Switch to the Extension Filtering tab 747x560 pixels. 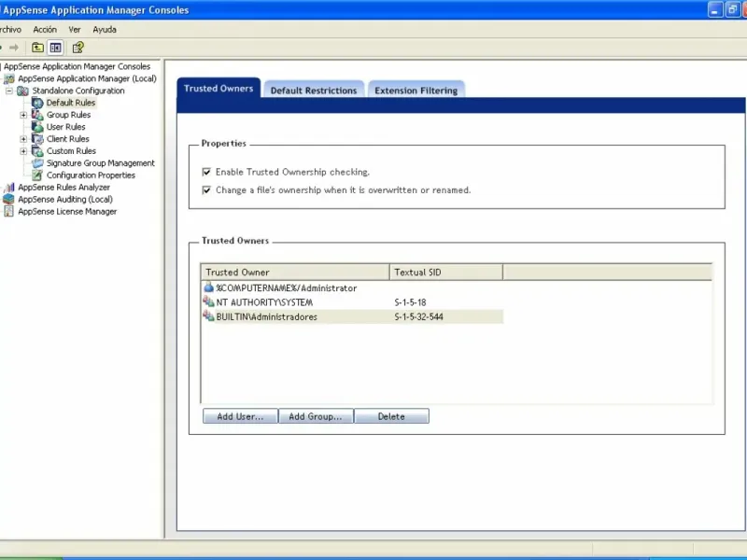(x=416, y=90)
